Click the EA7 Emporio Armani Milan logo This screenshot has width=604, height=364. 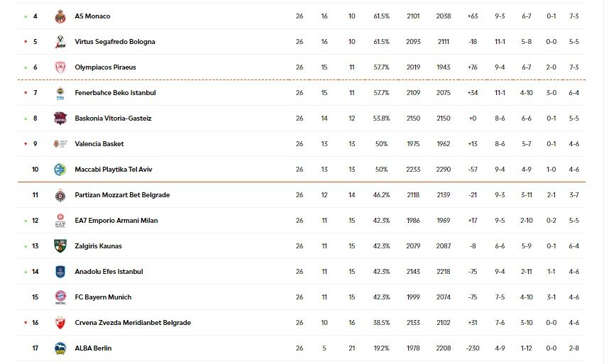click(x=60, y=221)
